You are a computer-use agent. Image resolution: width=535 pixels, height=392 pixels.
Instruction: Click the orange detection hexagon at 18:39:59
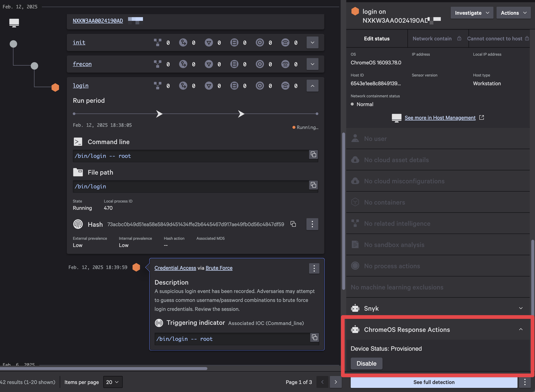[x=136, y=267]
